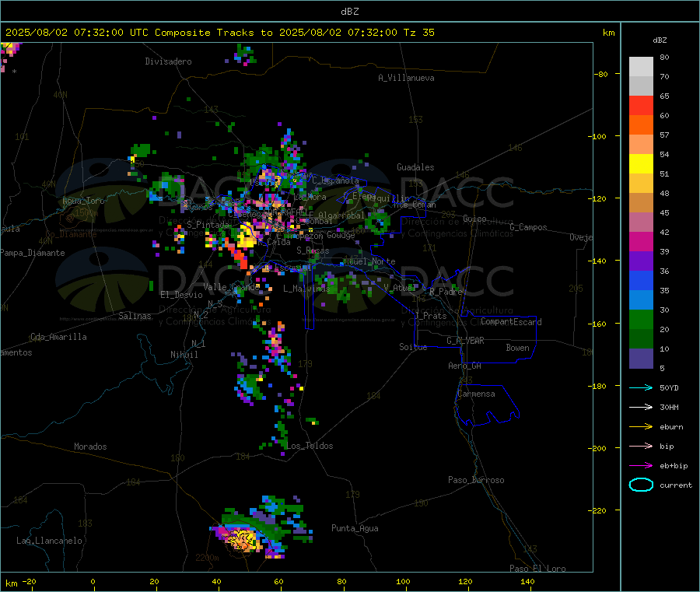
Task: Click the eburn yellow arrow legend icon
Action: (641, 427)
